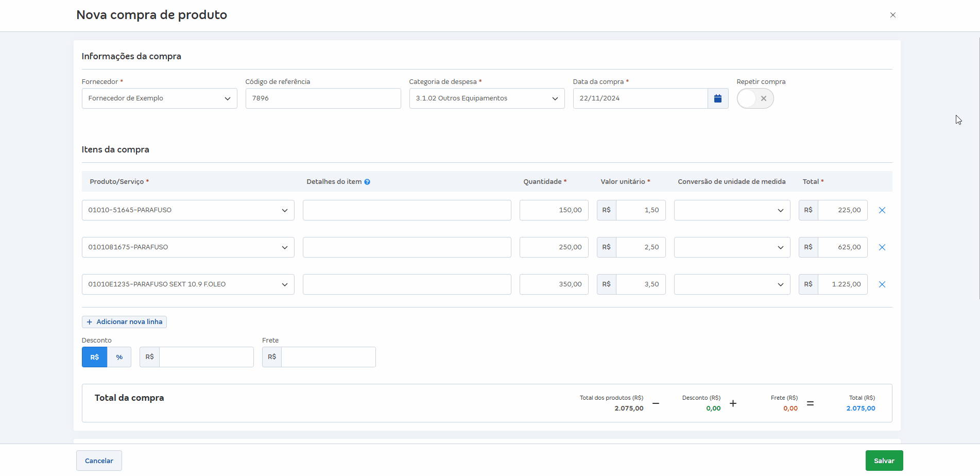Click unit price field showing 2,50
The width and height of the screenshot is (980, 476).
tap(641, 247)
